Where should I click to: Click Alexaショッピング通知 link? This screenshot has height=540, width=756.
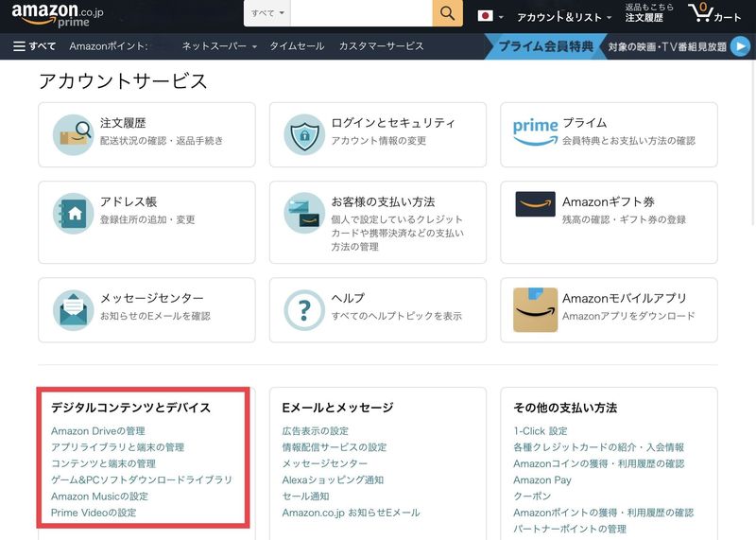tap(333, 480)
